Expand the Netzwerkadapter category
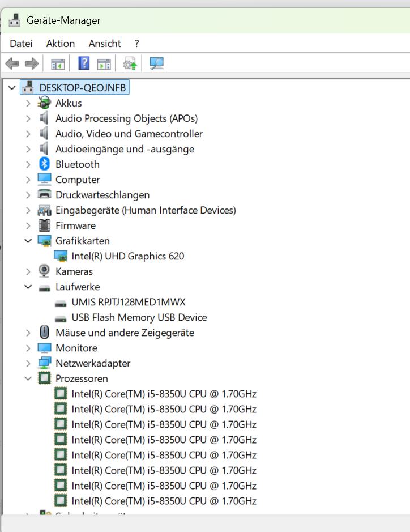The width and height of the screenshot is (410, 532). (28, 363)
